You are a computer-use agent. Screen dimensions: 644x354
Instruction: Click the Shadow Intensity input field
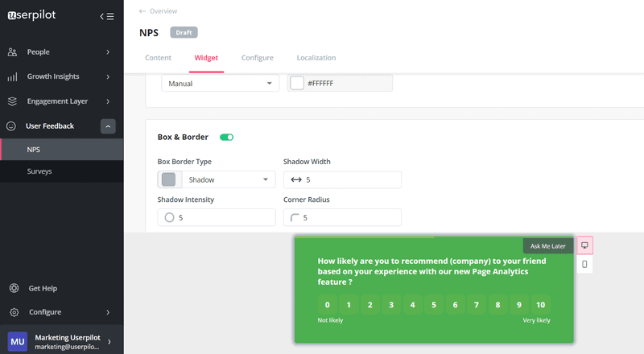(217, 217)
